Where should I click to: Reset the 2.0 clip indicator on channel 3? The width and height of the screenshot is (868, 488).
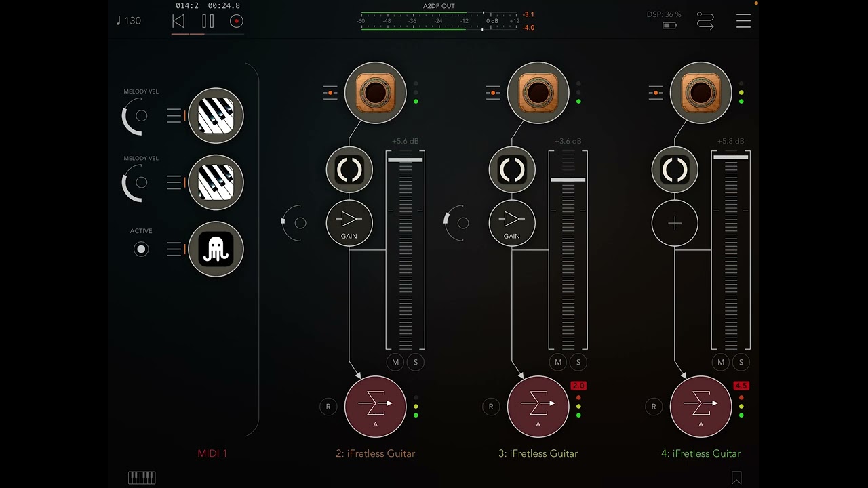click(x=578, y=386)
